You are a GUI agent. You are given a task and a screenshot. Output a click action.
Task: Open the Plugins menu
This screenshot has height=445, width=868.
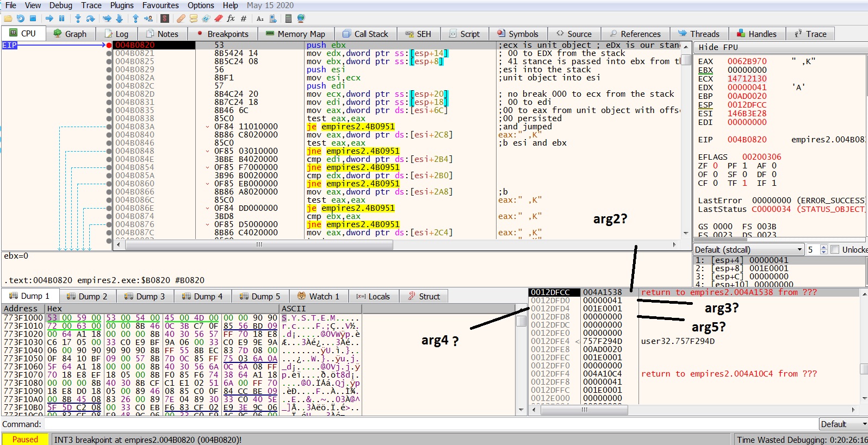[x=122, y=5]
